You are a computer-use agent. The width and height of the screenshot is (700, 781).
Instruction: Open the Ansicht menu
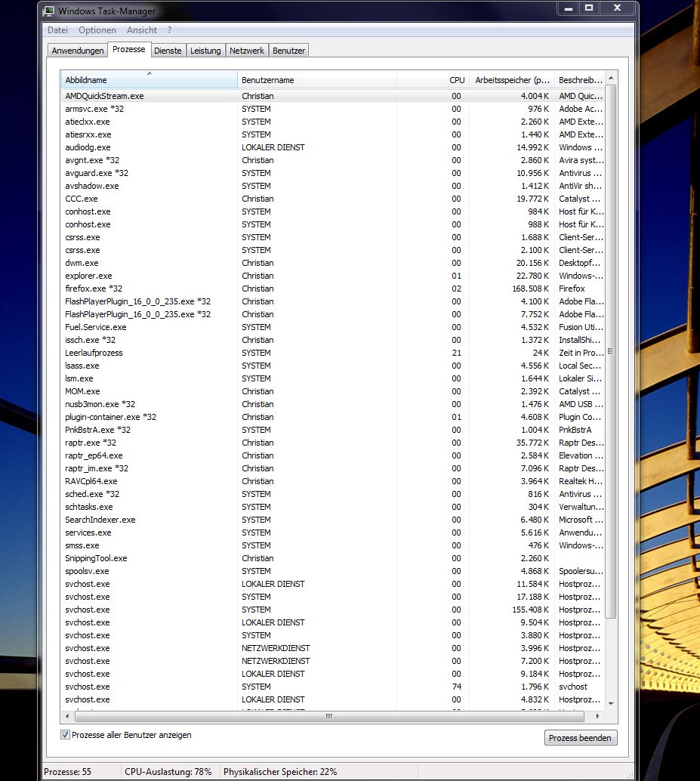142,30
